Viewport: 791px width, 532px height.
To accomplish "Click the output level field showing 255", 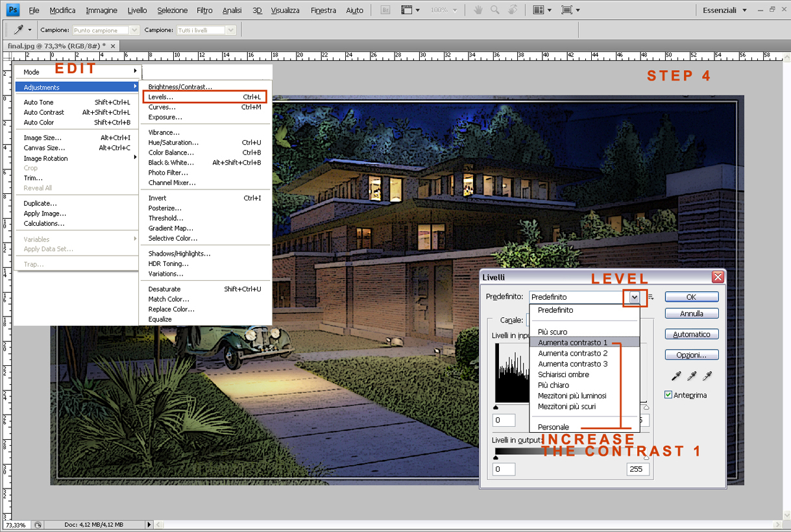I will coord(638,469).
